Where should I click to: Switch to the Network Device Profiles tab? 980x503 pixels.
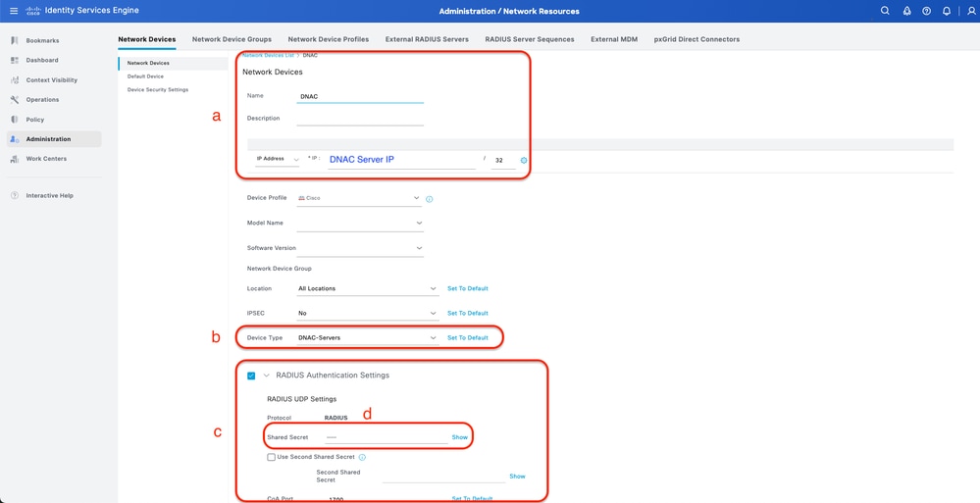point(328,39)
